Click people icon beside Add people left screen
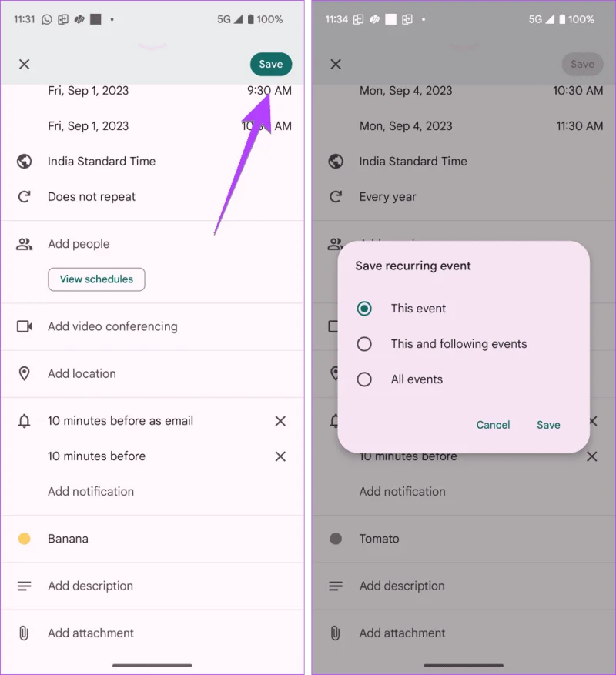Screen dimensions: 616x675 [x=24, y=244]
